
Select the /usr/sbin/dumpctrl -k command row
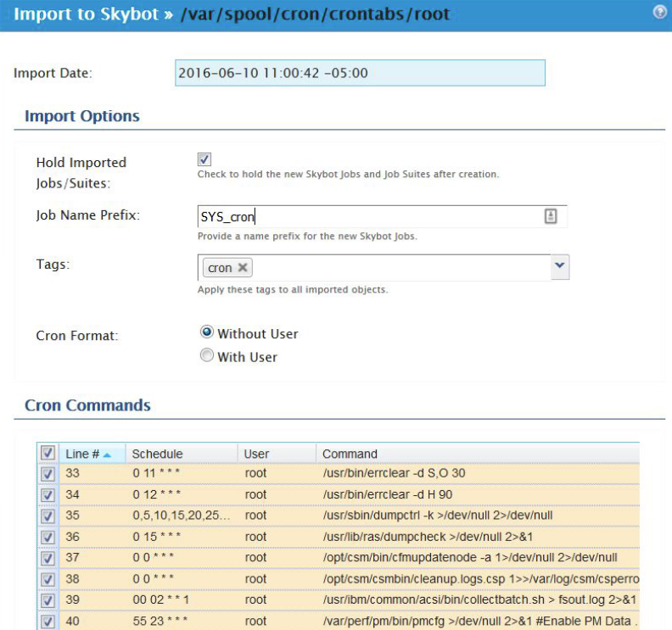[x=339, y=516]
